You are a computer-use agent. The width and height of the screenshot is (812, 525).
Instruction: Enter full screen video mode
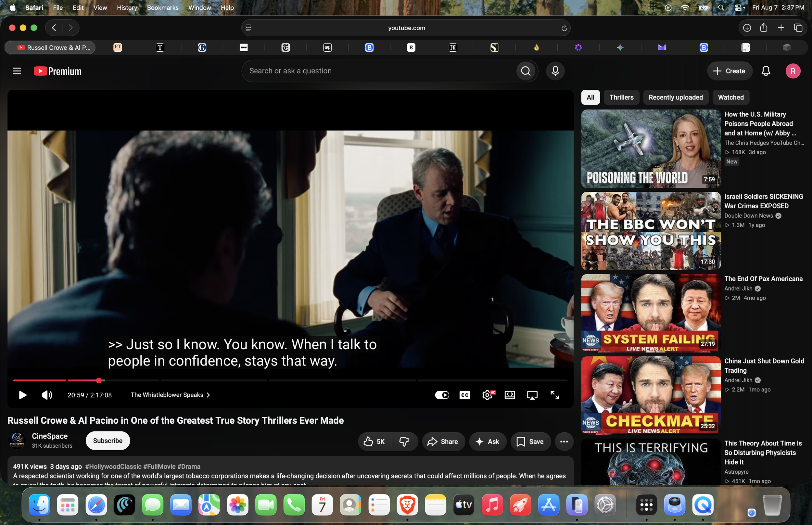(x=555, y=395)
